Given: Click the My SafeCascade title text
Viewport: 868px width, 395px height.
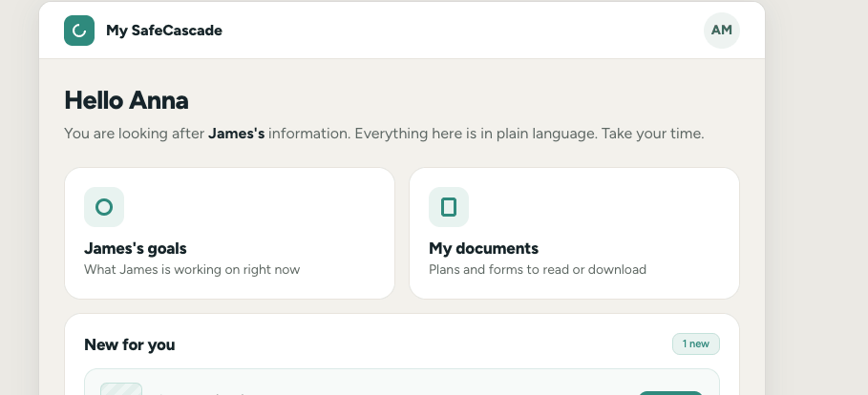Looking at the screenshot, I should click(x=164, y=31).
